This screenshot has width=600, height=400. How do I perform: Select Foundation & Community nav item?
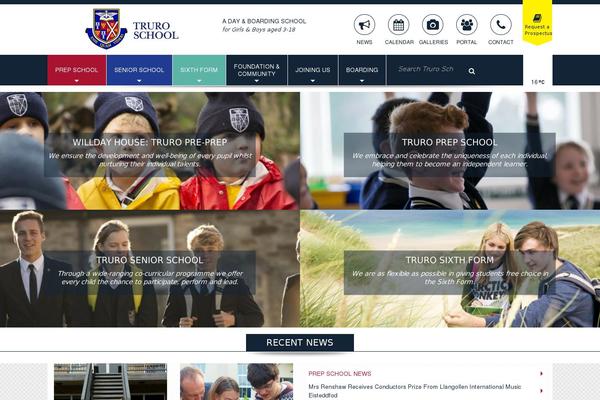[256, 70]
